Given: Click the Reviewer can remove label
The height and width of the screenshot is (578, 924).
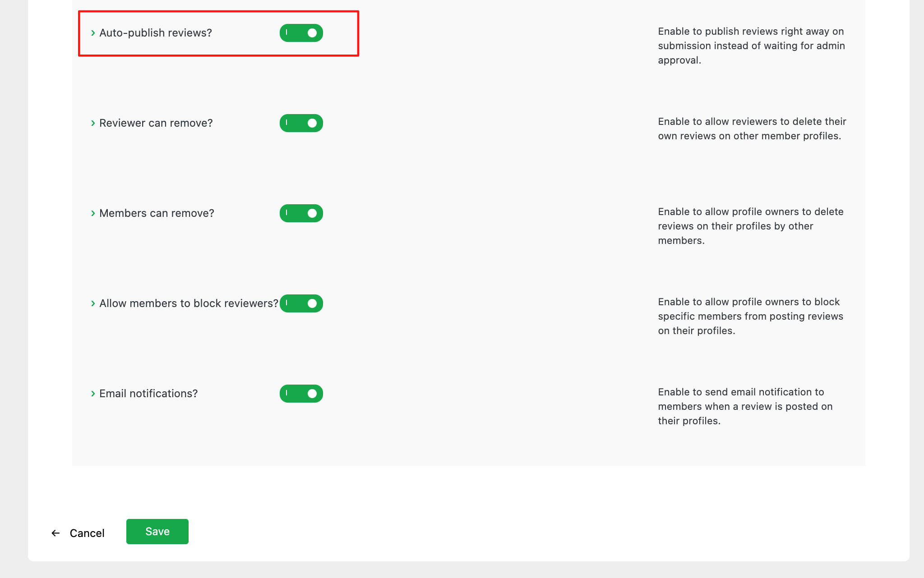Looking at the screenshot, I should click(156, 123).
